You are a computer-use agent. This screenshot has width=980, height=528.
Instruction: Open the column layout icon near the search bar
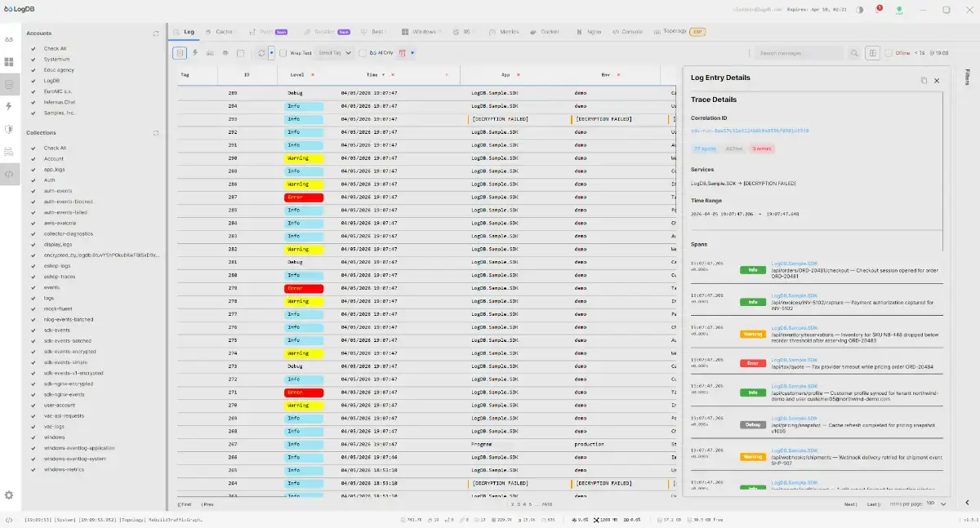pos(873,53)
